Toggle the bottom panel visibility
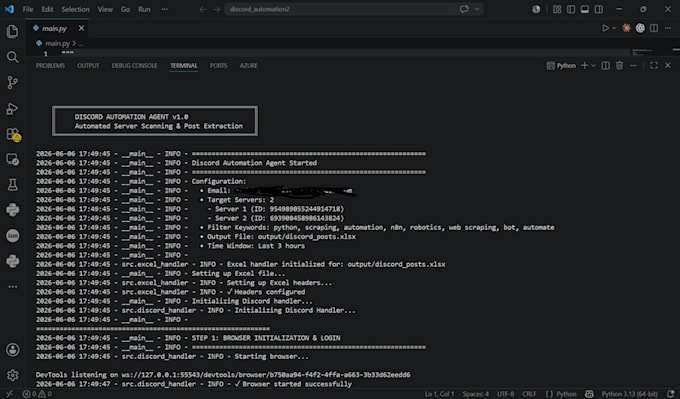 (x=585, y=9)
